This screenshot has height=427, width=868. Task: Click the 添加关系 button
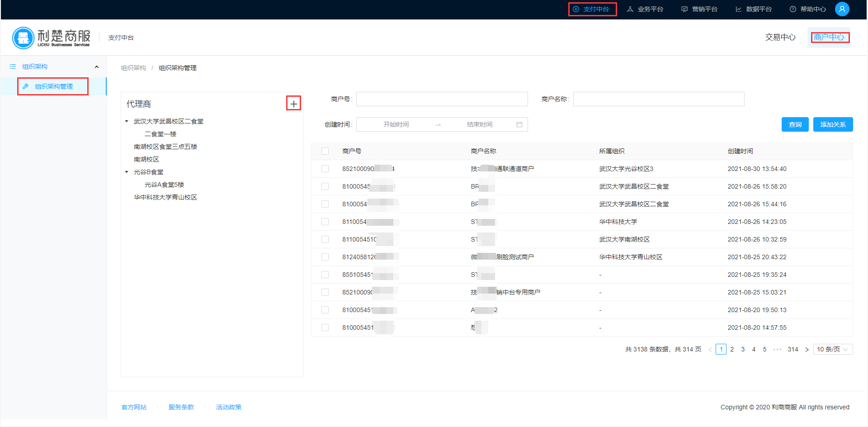click(x=833, y=124)
